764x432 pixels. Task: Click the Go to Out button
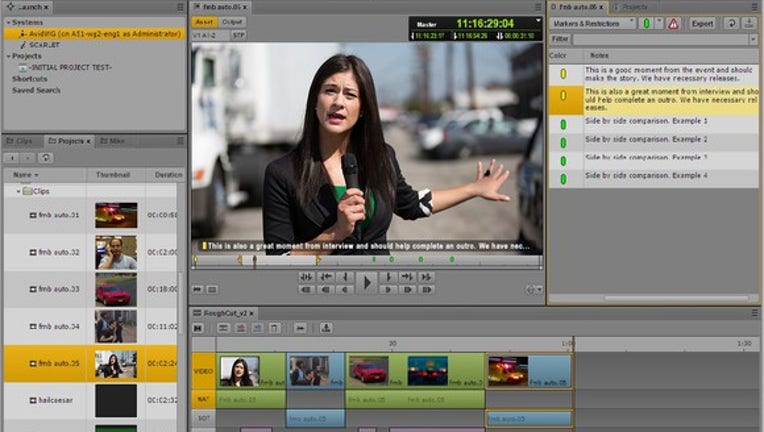click(x=407, y=277)
